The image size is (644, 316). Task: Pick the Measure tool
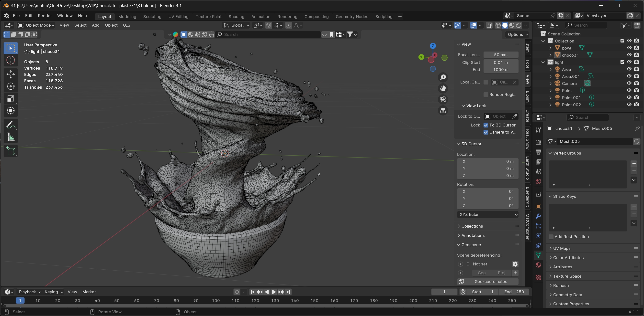tap(11, 137)
